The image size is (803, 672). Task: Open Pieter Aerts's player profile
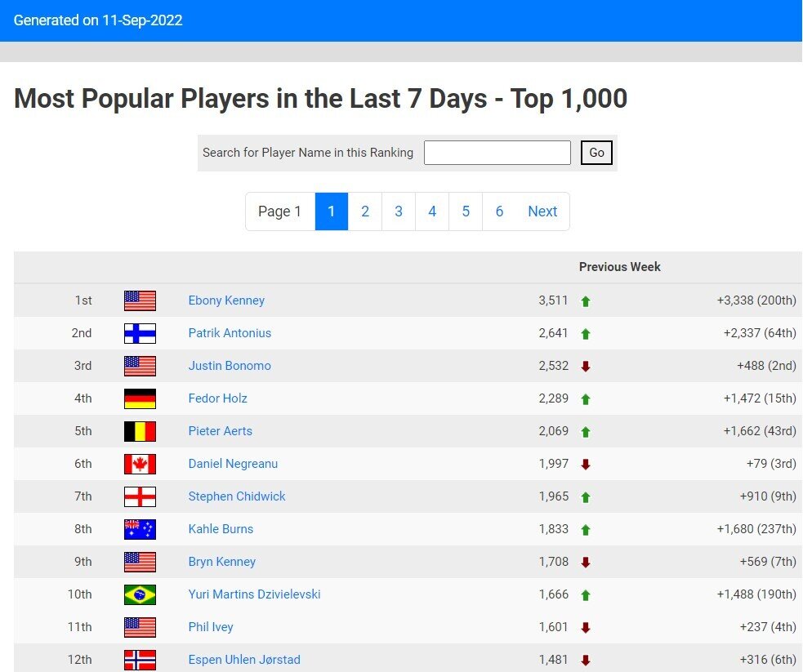(221, 431)
